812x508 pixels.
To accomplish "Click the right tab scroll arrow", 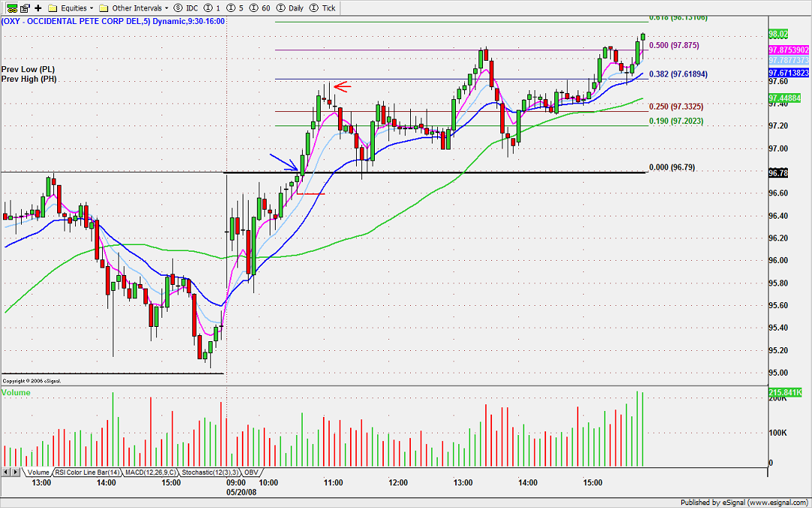I will [16, 472].
